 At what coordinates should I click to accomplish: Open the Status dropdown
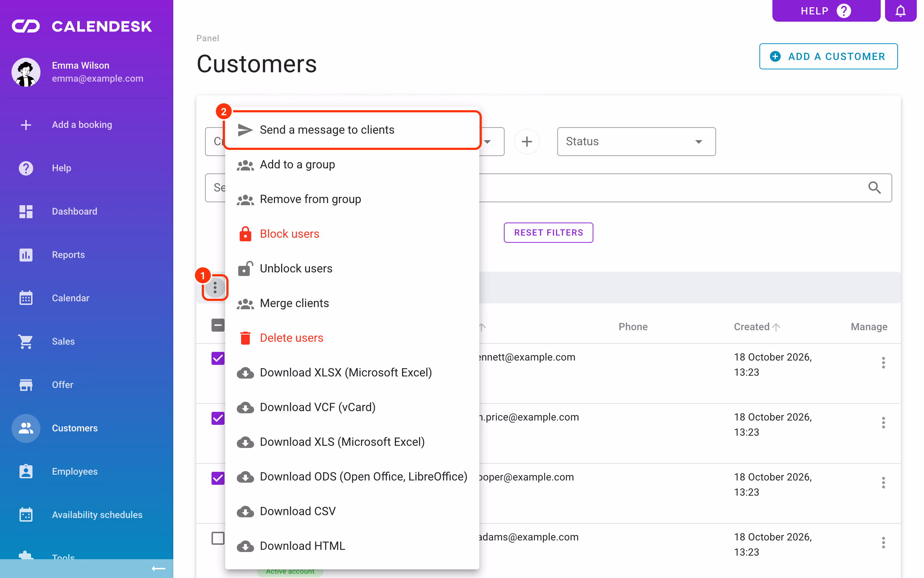click(636, 142)
